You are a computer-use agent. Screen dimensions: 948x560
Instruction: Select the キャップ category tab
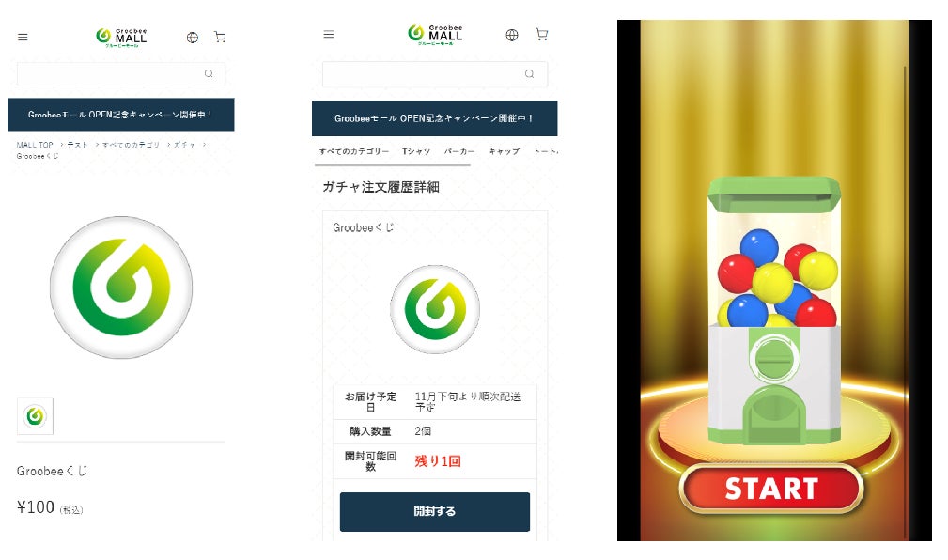pyautogui.click(x=504, y=152)
